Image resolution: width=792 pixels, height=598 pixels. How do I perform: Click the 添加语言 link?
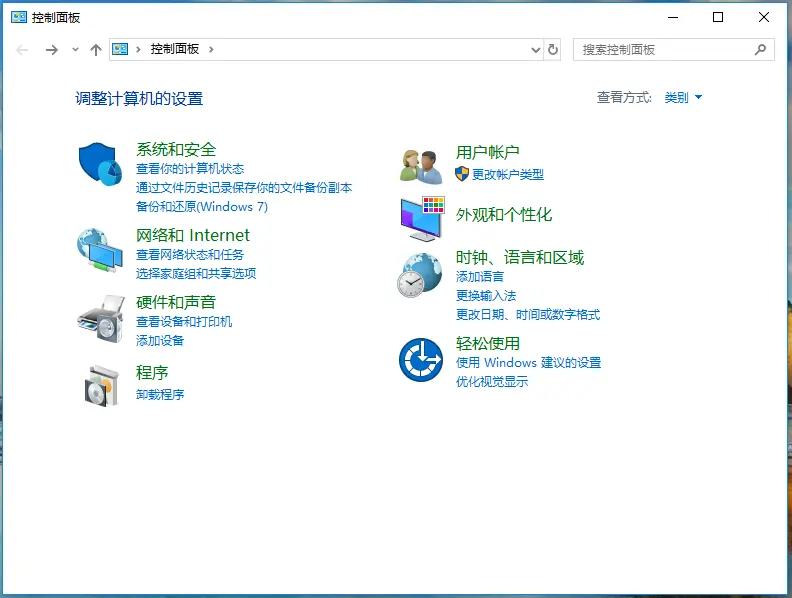click(480, 277)
